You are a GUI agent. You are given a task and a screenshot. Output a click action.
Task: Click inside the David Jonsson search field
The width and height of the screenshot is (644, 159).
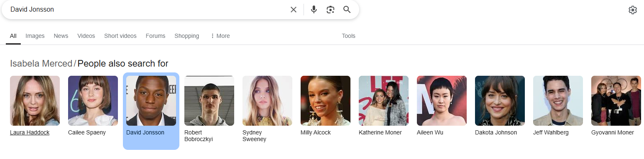click(x=145, y=10)
